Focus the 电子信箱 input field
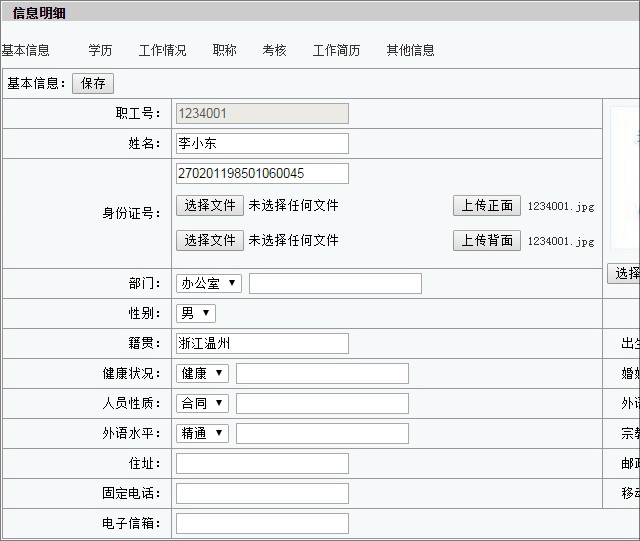Screen dimensions: 640x541 262,524
